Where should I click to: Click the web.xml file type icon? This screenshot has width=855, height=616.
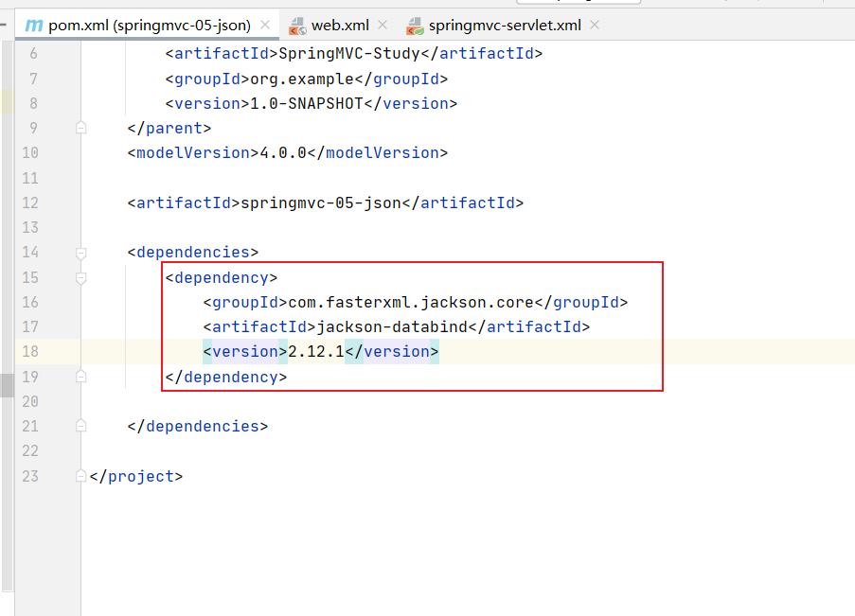298,26
